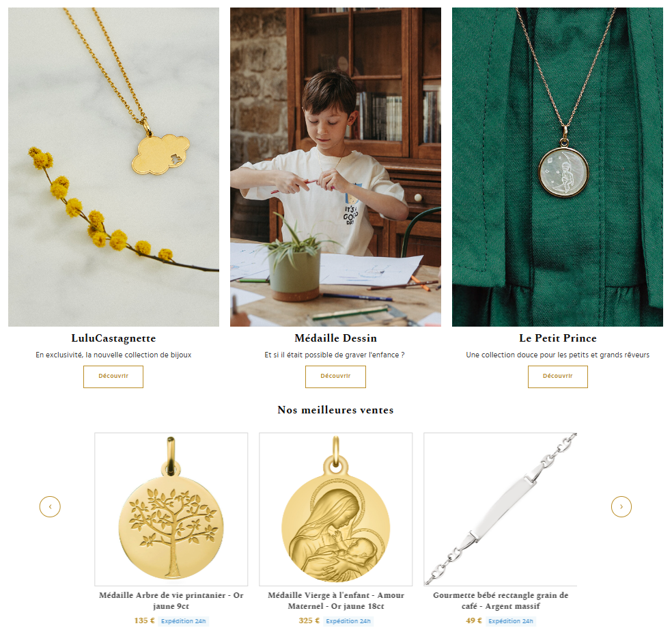Click the previous carousel arrow icon
Viewport: 672px width, 628px height.
(x=50, y=506)
